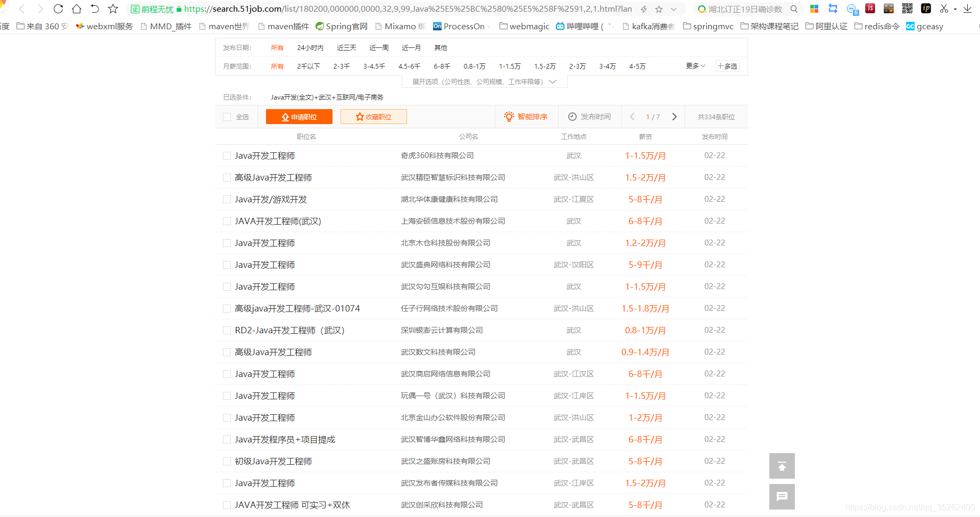This screenshot has width=980, height=517.
Task: Expand the address bar dropdown chevron
Action: [x=674, y=9]
